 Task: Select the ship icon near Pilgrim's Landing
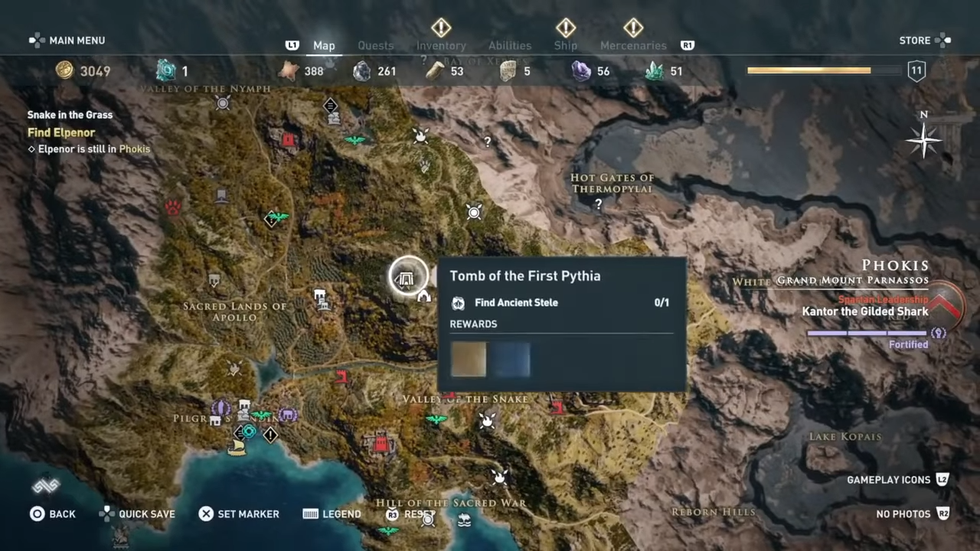237,448
